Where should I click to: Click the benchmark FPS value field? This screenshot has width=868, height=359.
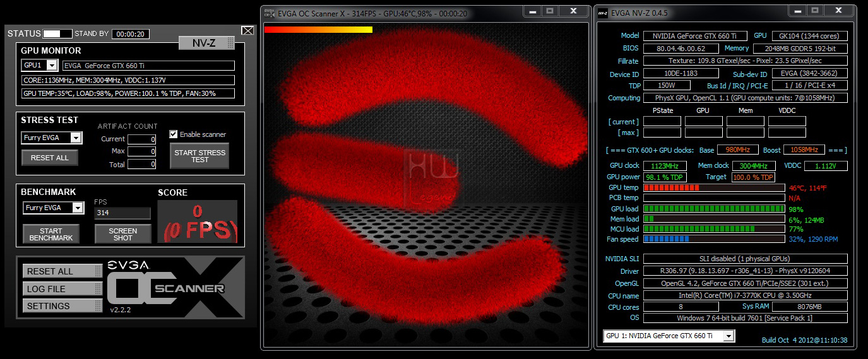coord(122,213)
